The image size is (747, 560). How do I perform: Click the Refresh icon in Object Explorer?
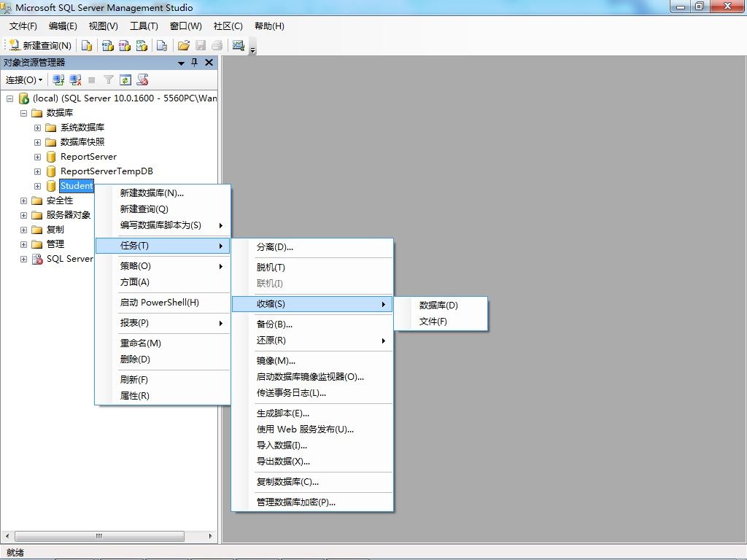click(125, 80)
